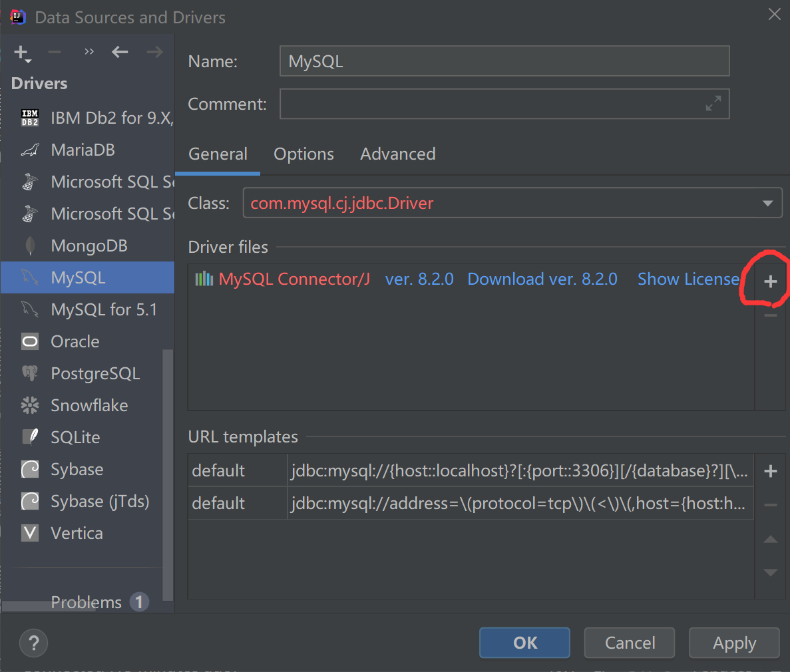
Task: Switch to the Advanced tab
Action: [x=398, y=154]
